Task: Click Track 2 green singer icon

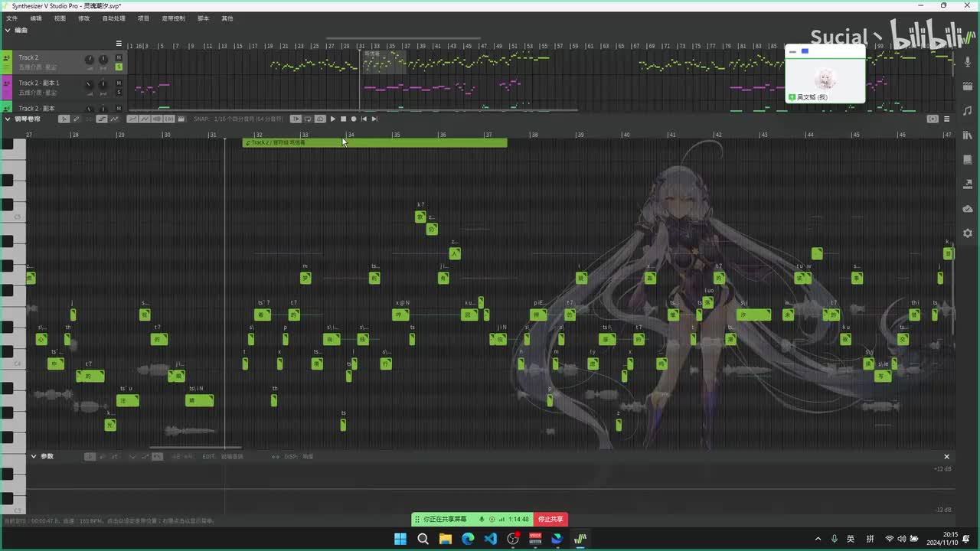Action: tap(6, 58)
